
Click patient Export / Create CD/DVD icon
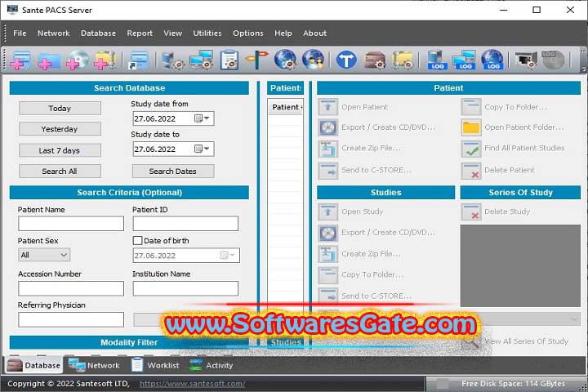pyautogui.click(x=328, y=127)
